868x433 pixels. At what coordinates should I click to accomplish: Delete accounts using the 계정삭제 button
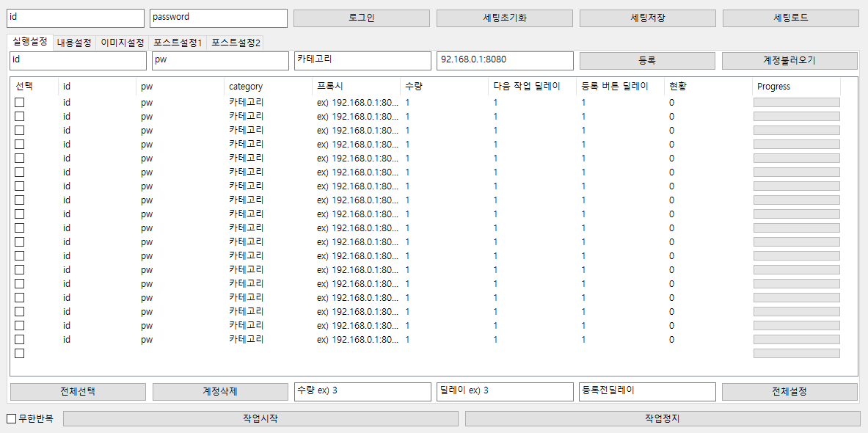tap(220, 392)
